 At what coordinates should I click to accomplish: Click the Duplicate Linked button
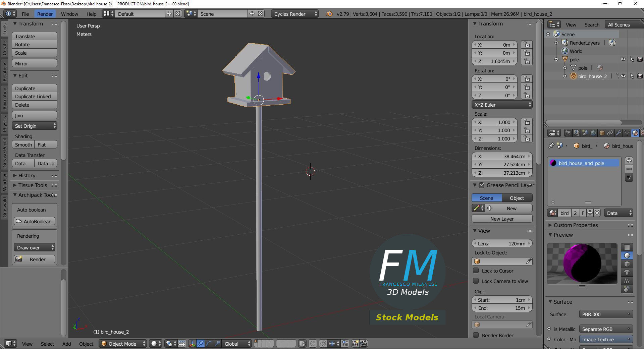[35, 96]
